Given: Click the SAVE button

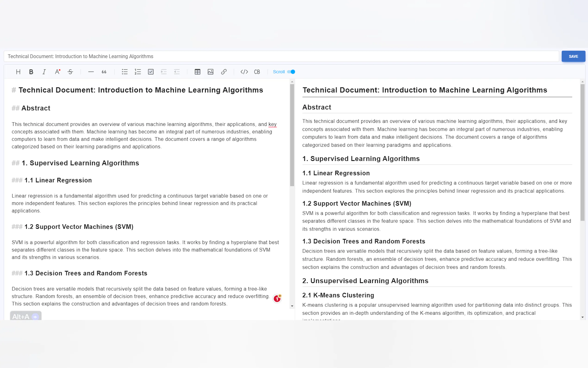Looking at the screenshot, I should [x=573, y=57].
